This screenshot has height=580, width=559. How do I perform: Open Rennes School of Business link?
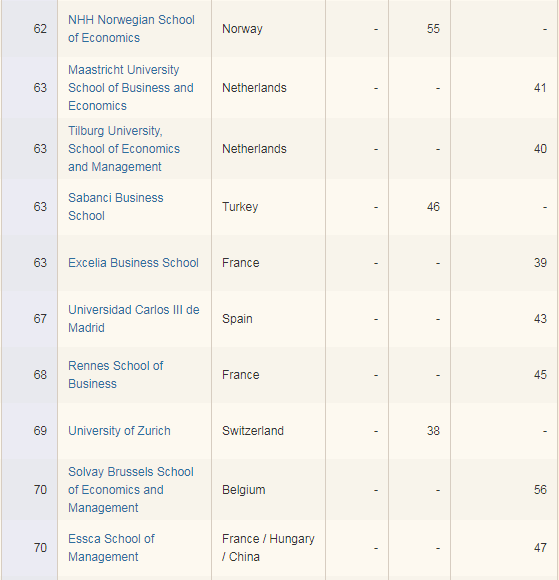tap(116, 375)
